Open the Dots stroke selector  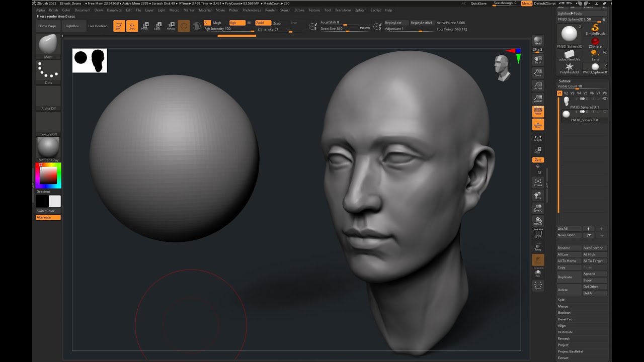(x=48, y=71)
